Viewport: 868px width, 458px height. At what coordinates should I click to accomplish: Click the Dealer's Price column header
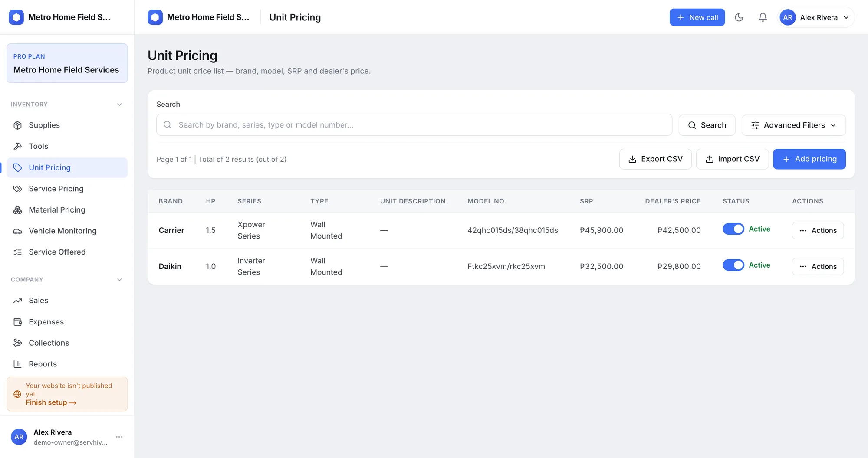673,201
